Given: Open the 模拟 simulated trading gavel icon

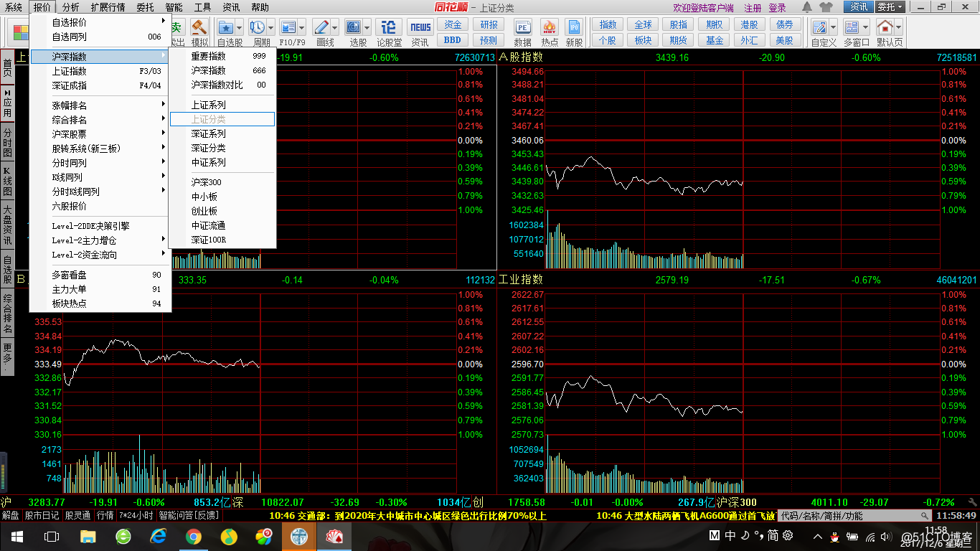Looking at the screenshot, I should point(199,28).
